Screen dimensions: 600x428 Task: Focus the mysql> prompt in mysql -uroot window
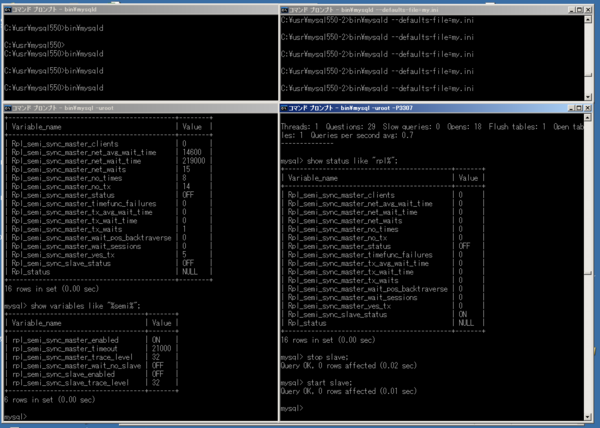[x=16, y=417]
